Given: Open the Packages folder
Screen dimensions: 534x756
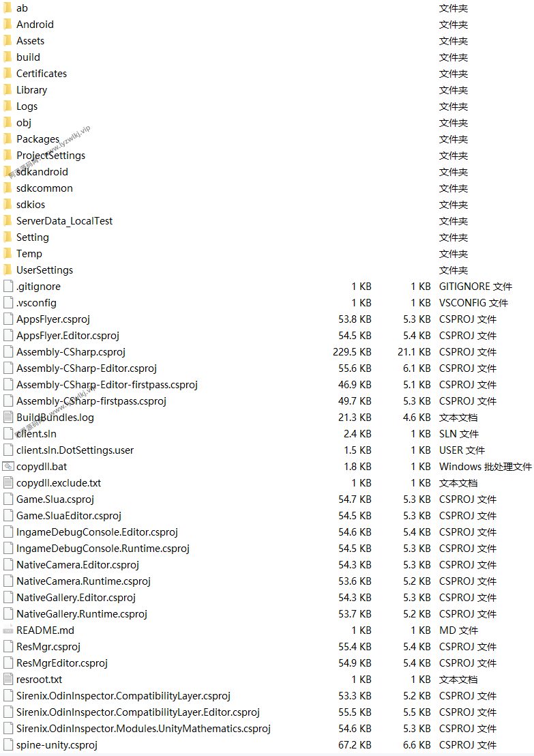Looking at the screenshot, I should pyautogui.click(x=38, y=139).
